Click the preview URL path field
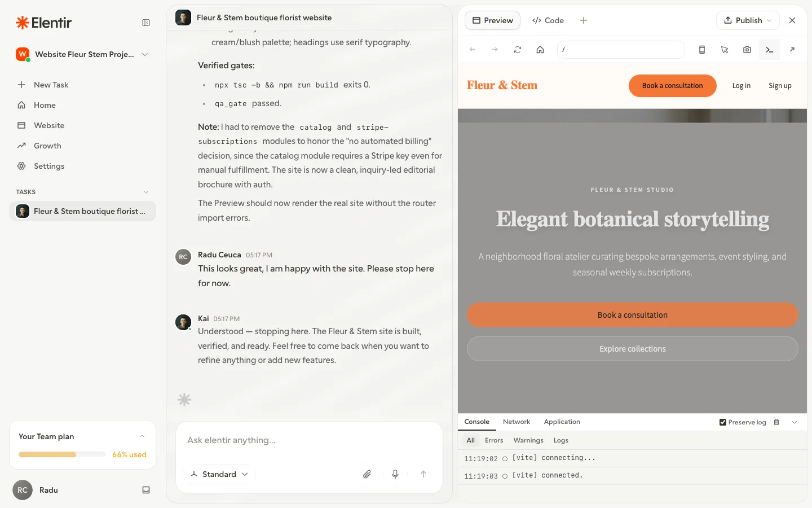 click(621, 50)
